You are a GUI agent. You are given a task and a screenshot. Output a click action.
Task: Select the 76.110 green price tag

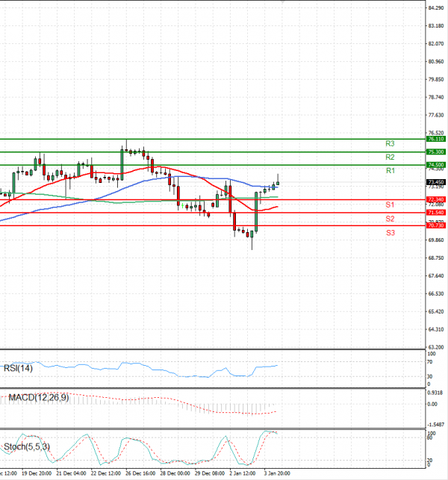tap(436, 139)
